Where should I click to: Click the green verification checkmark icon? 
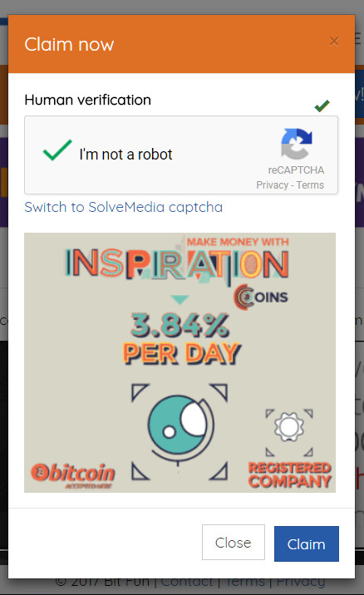click(322, 106)
